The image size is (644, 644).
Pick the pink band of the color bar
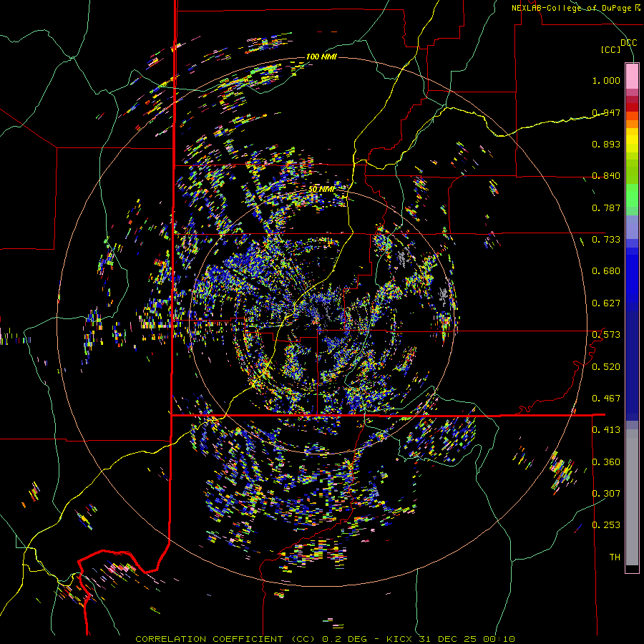[632, 76]
